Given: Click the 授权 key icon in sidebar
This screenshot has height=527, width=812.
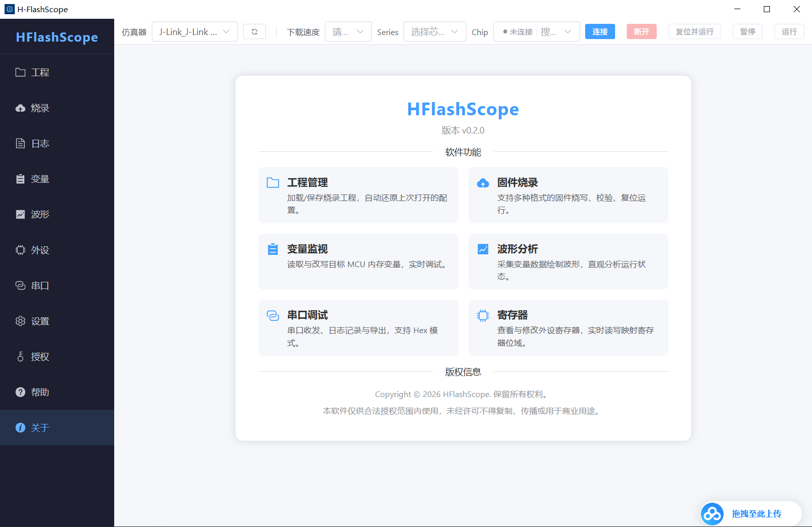Looking at the screenshot, I should pyautogui.click(x=20, y=356).
